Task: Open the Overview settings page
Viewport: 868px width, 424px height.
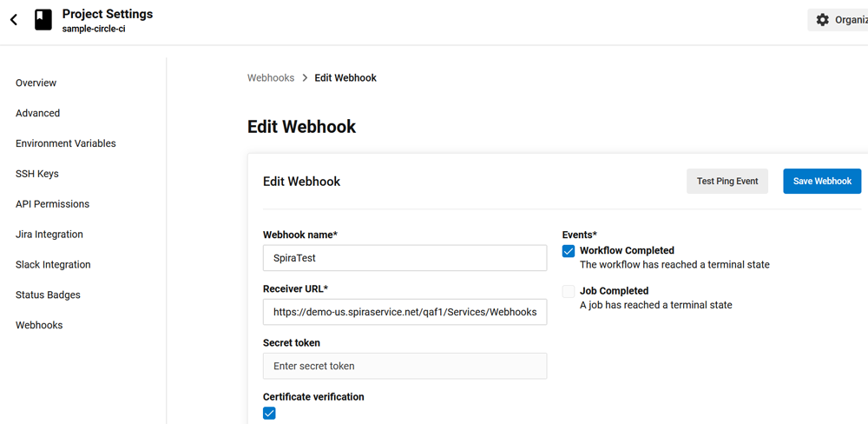Action: [36, 83]
